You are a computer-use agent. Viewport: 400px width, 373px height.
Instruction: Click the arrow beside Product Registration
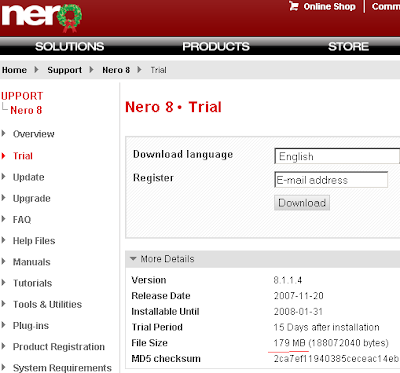pos(4,346)
